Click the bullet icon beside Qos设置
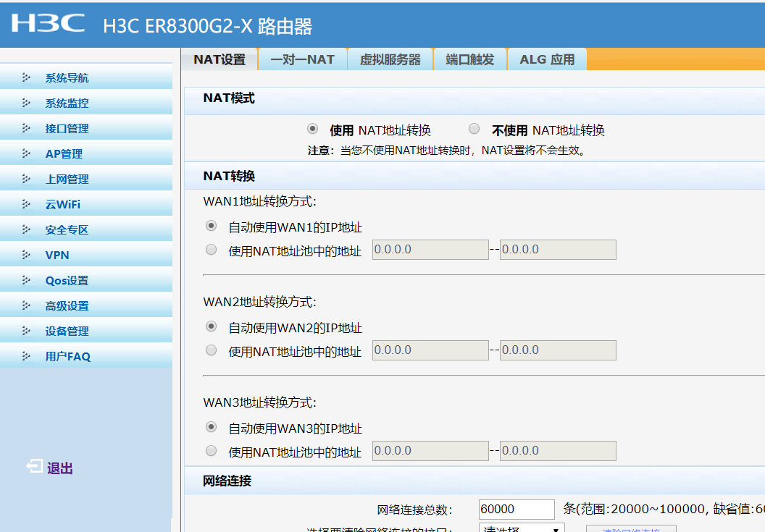 tap(26, 280)
